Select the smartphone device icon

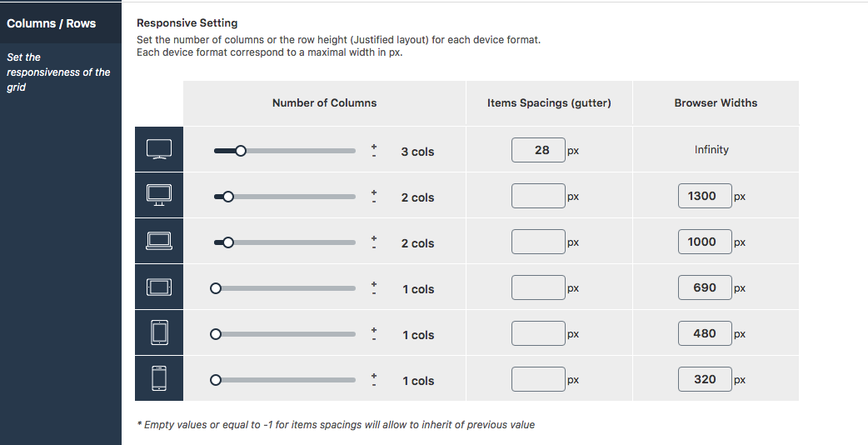(x=159, y=378)
